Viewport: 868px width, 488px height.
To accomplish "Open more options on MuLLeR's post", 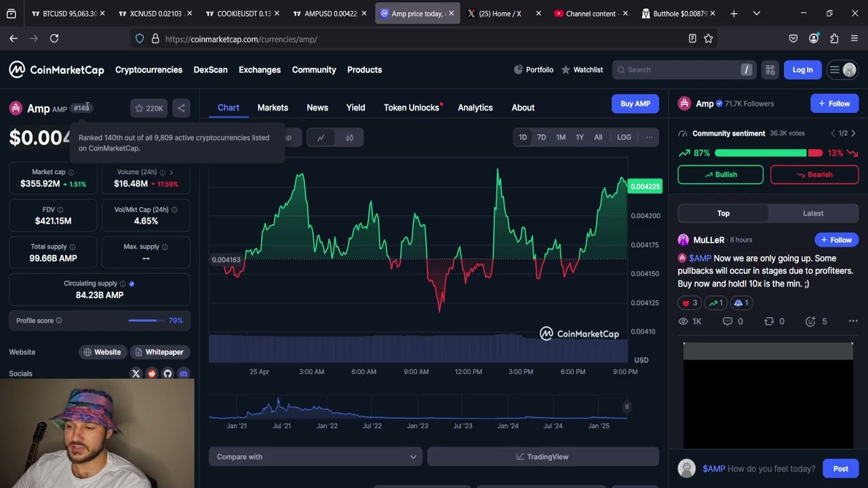I will click(853, 321).
